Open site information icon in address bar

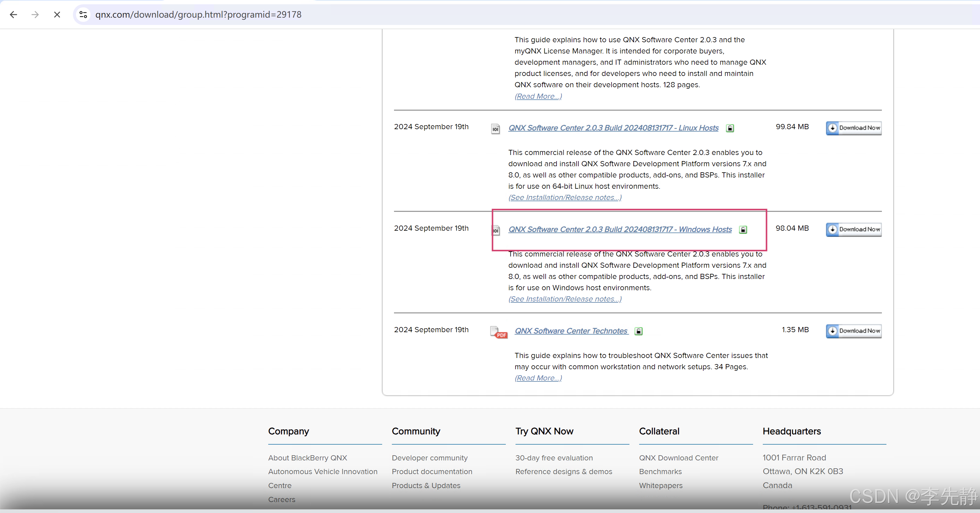[x=83, y=15]
